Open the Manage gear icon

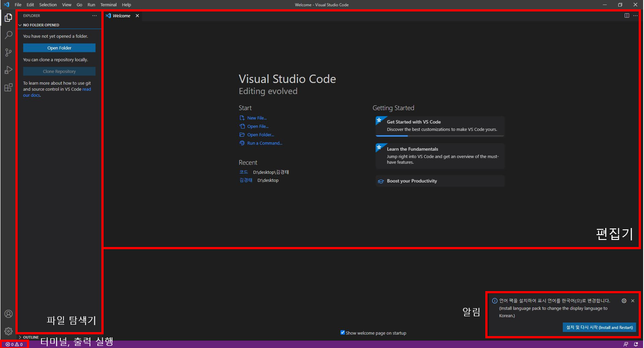8,331
